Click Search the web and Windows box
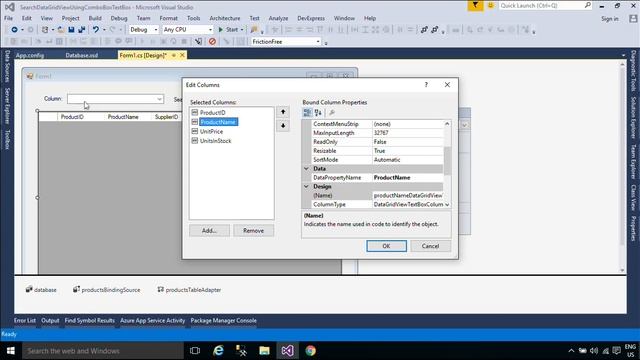This screenshot has width=640, height=360. (x=102, y=351)
